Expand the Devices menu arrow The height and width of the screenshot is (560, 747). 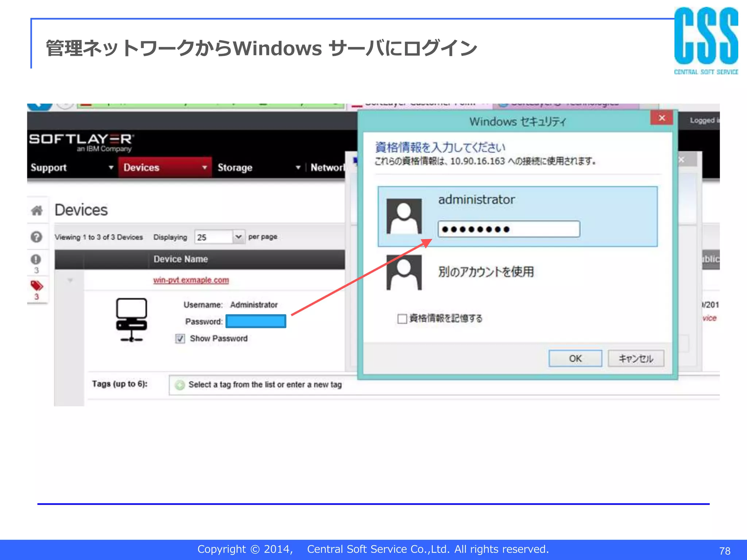click(x=205, y=167)
